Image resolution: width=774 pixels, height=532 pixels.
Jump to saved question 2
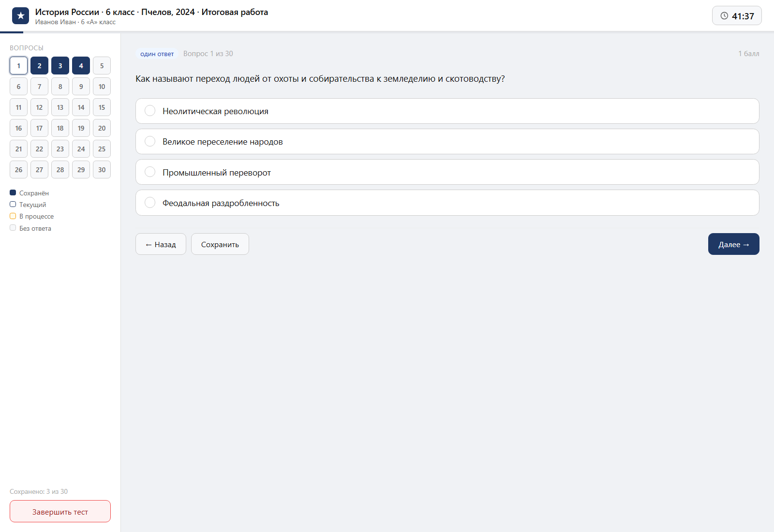[x=39, y=66]
